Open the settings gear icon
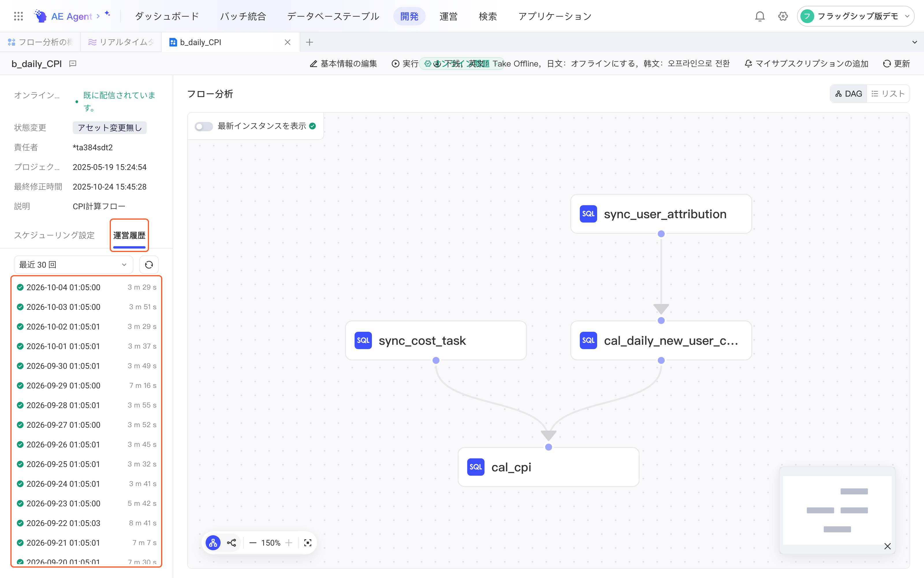924x578 pixels. [783, 16]
